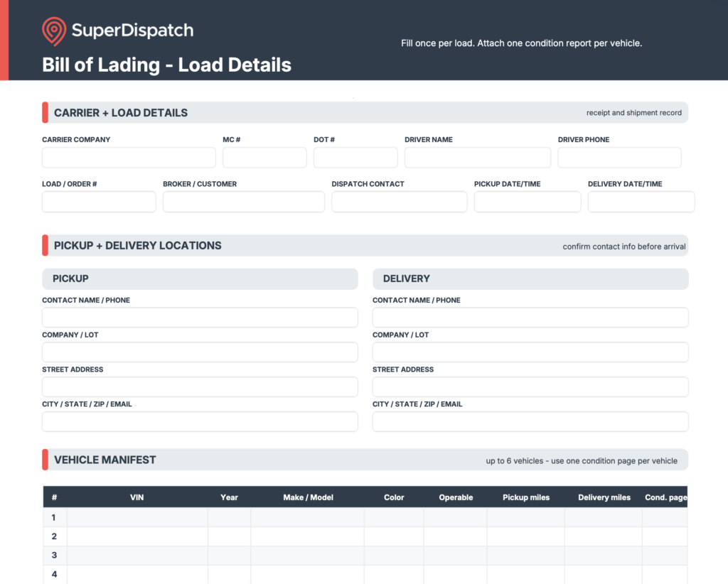Focus the MC # input field

click(264, 158)
